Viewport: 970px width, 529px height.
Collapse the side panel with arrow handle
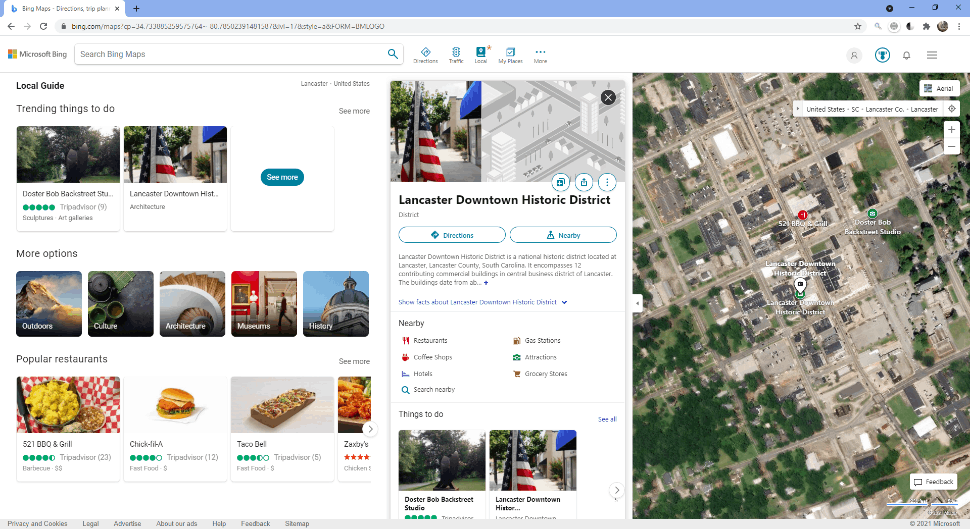click(x=638, y=303)
